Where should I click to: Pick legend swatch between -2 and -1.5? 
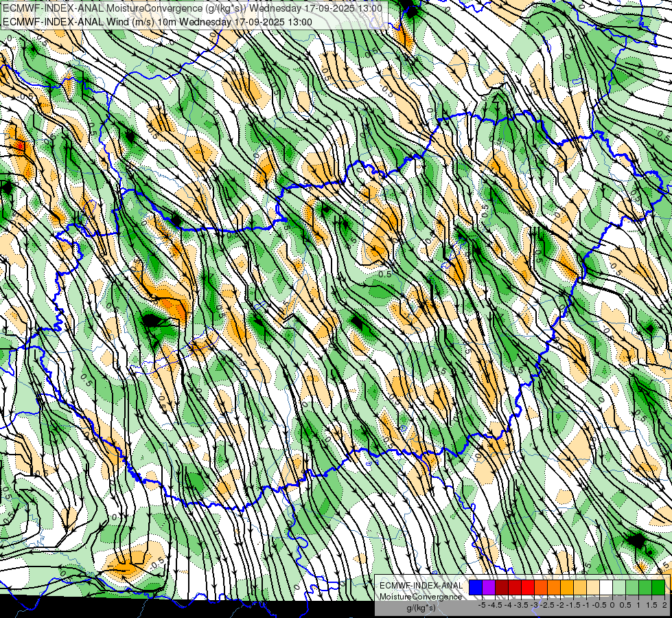[x=566, y=588]
